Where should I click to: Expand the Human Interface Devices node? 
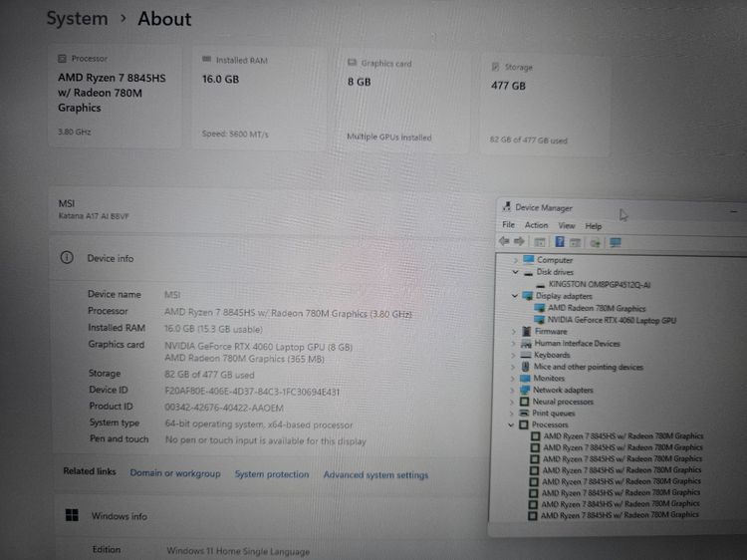pos(513,343)
